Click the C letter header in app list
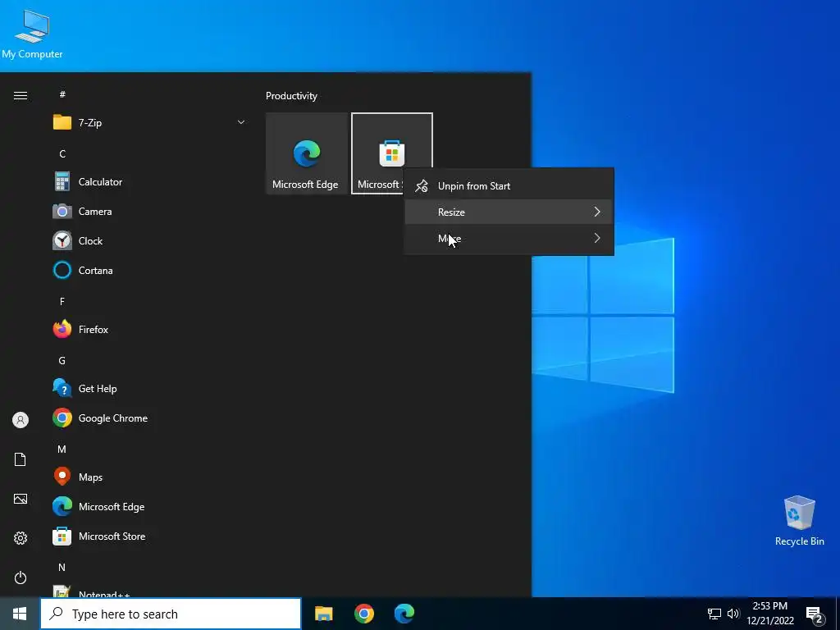The height and width of the screenshot is (630, 840). point(62,153)
